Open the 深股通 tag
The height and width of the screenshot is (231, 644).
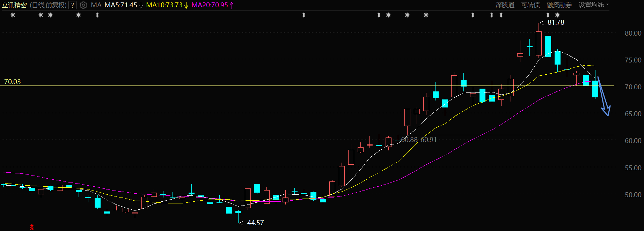505,5
